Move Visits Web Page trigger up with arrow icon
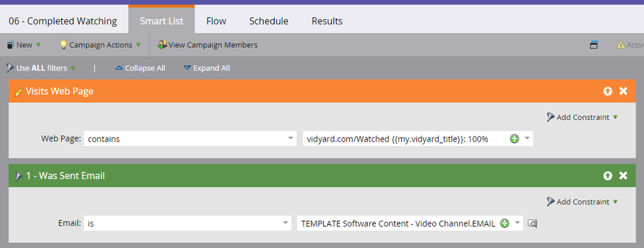This screenshot has width=644, height=248. 607,91
